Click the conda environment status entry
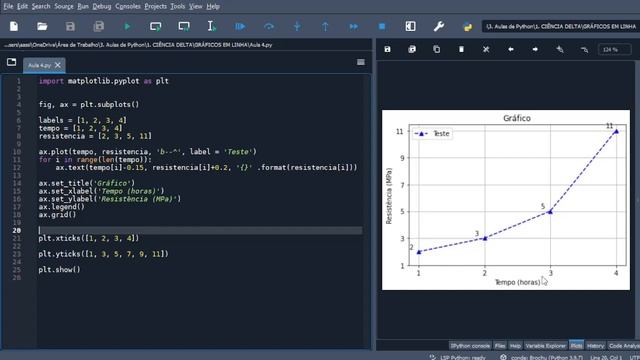This screenshot has width=640, height=360. click(541, 357)
